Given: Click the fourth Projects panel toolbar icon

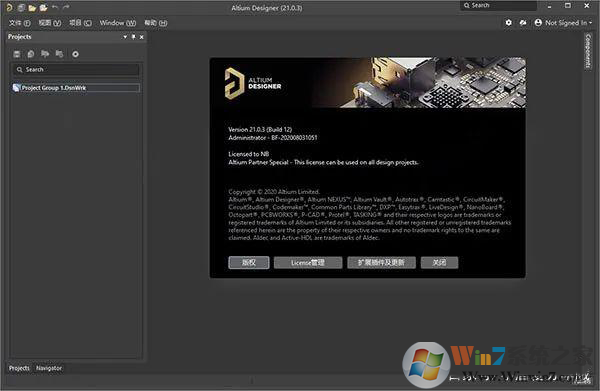Looking at the screenshot, I should 59,54.
